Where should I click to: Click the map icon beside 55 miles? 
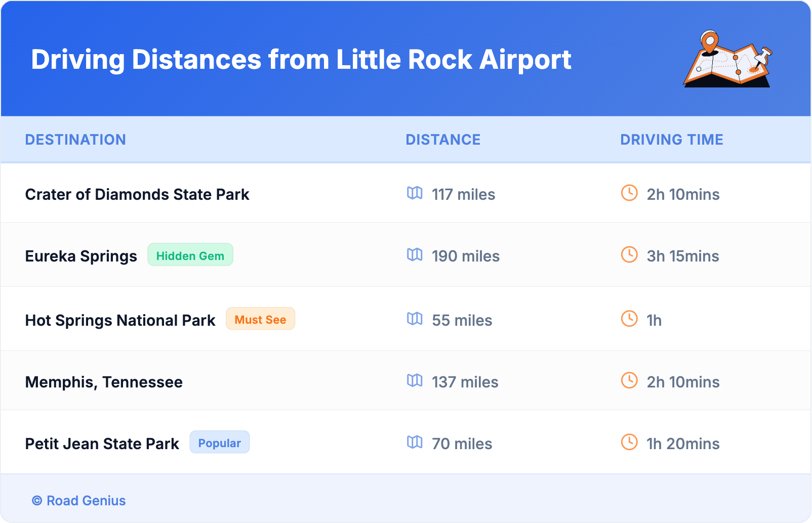(415, 319)
